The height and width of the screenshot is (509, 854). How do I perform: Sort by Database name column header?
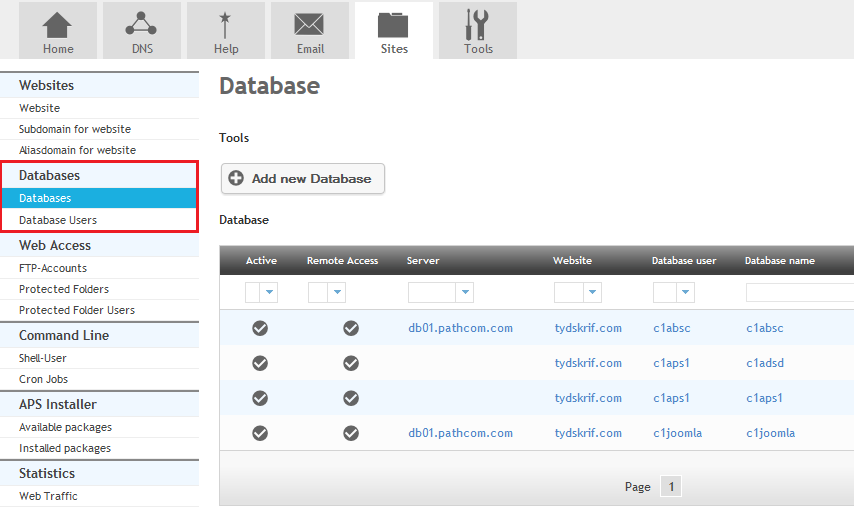coord(780,261)
